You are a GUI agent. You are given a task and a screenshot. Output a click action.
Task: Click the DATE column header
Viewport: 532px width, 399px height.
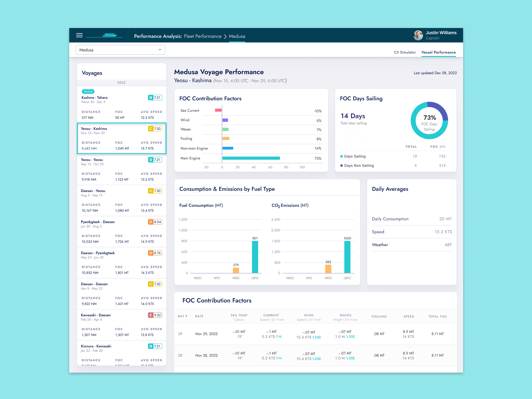[x=199, y=316]
